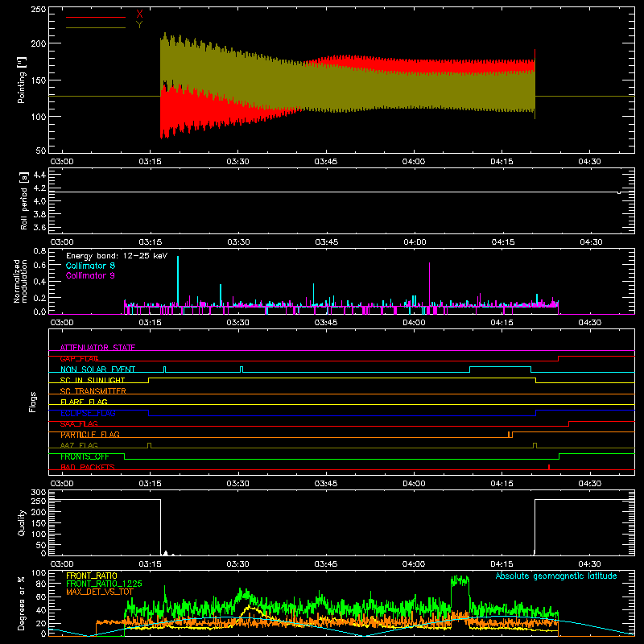Click the SC_TRANSMITTER flag label
644x644 pixels.
coord(93,391)
